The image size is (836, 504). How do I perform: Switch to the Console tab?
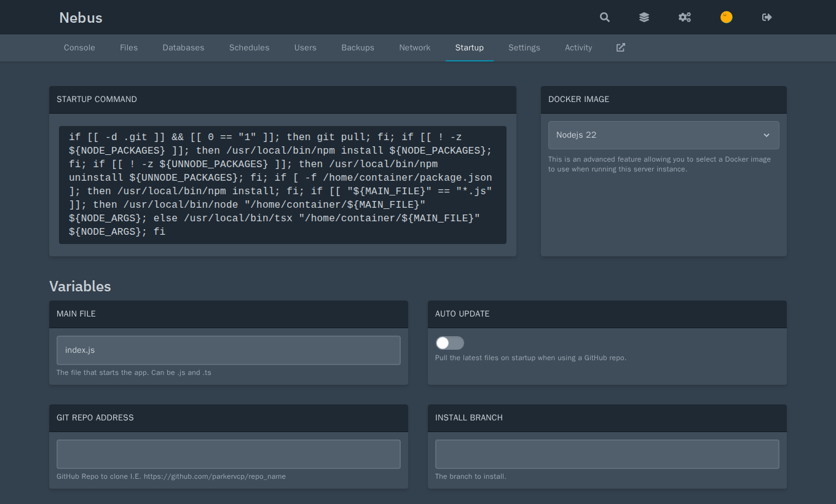79,47
